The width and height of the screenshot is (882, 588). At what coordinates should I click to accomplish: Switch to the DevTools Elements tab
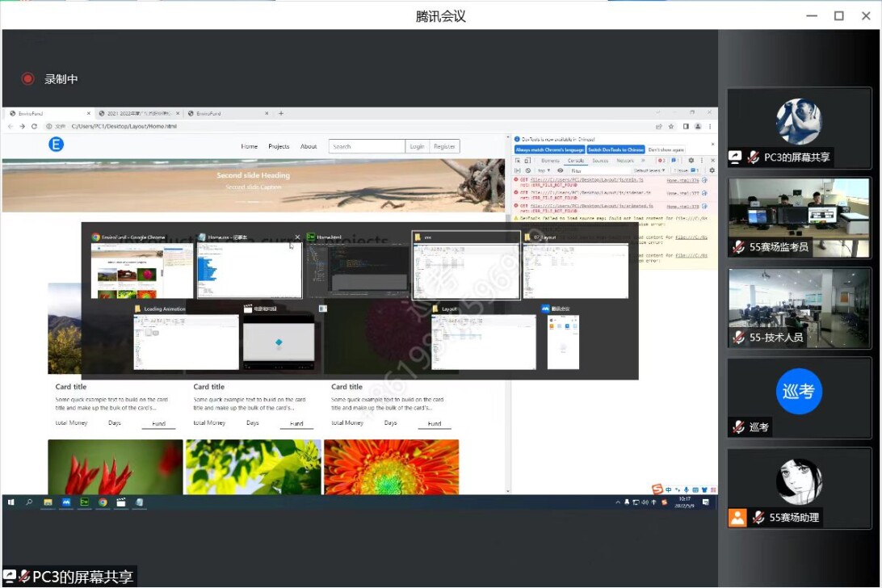(550, 161)
